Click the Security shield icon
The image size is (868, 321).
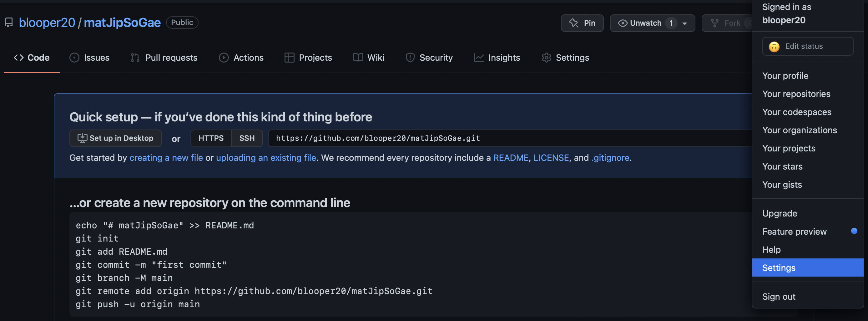[410, 58]
